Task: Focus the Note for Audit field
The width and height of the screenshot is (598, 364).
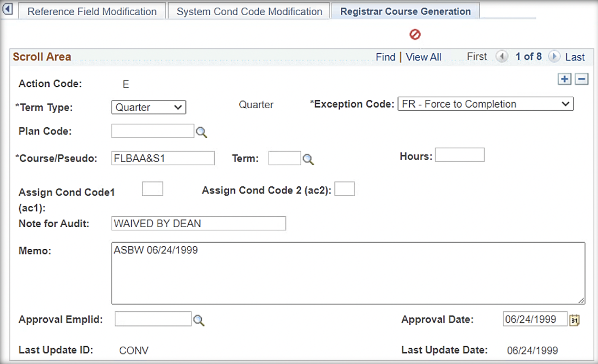Action: (x=198, y=223)
